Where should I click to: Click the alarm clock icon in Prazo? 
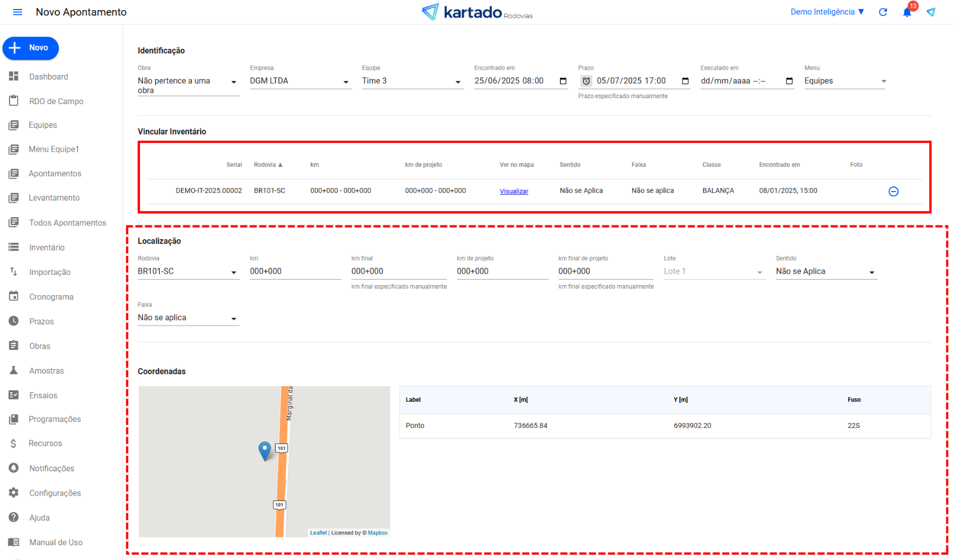(586, 81)
